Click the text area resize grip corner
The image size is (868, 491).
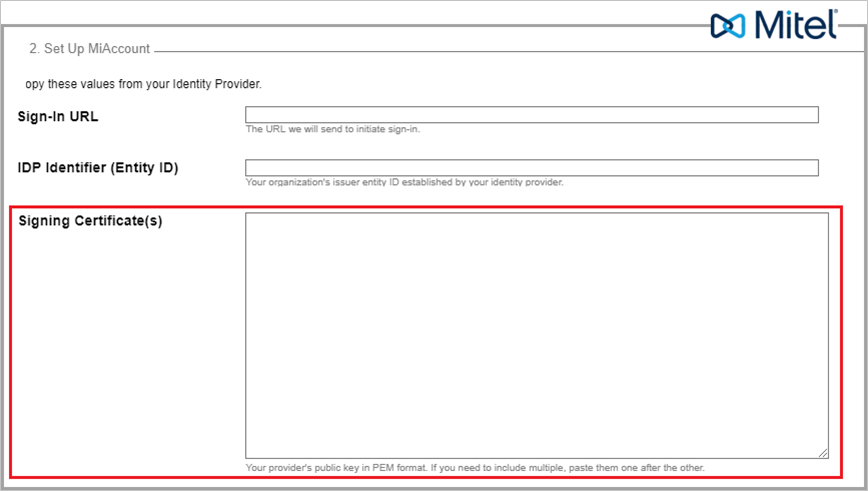(x=823, y=453)
